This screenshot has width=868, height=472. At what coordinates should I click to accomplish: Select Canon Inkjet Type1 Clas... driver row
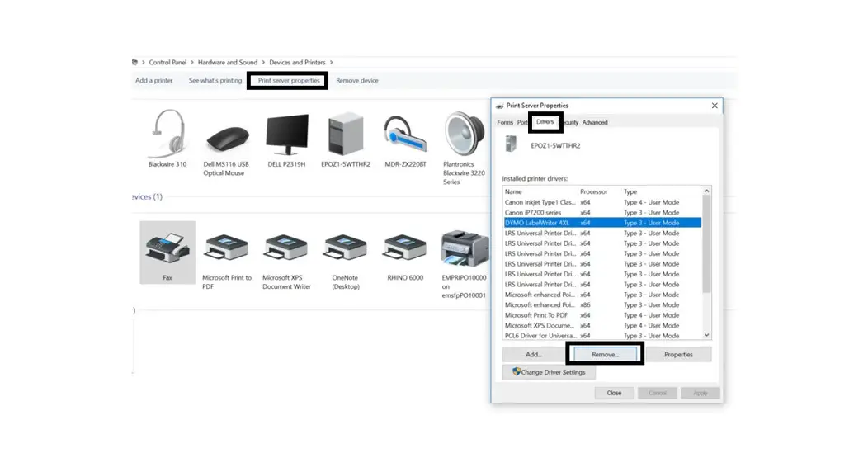point(602,202)
